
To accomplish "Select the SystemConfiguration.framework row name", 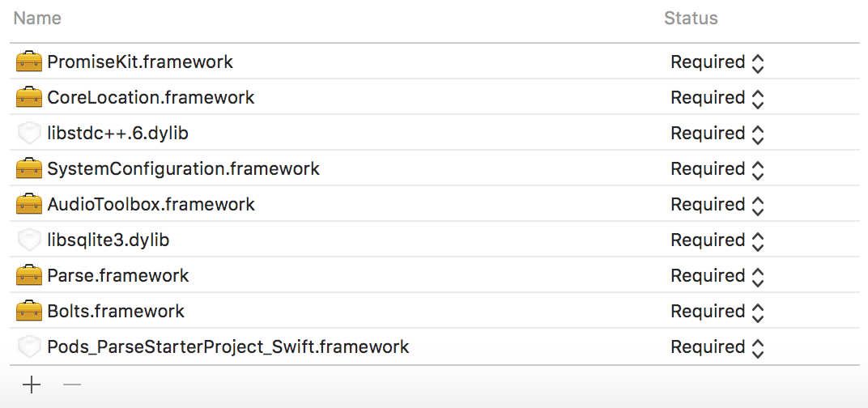I will click(x=183, y=169).
